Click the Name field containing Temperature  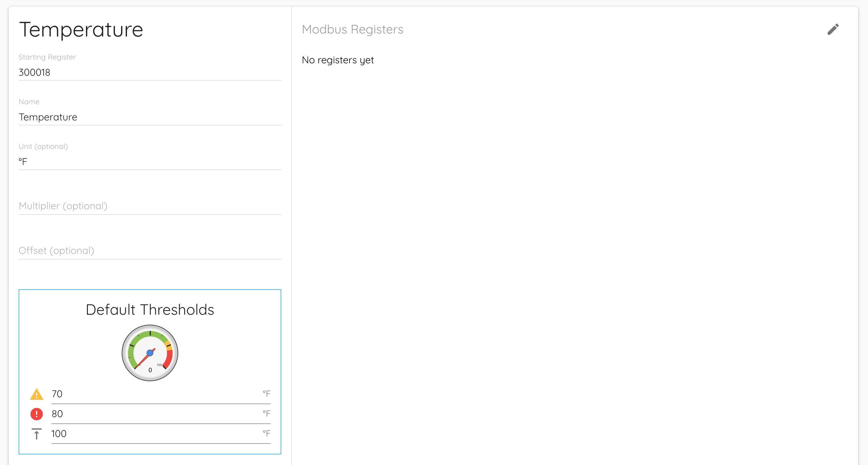coord(150,117)
